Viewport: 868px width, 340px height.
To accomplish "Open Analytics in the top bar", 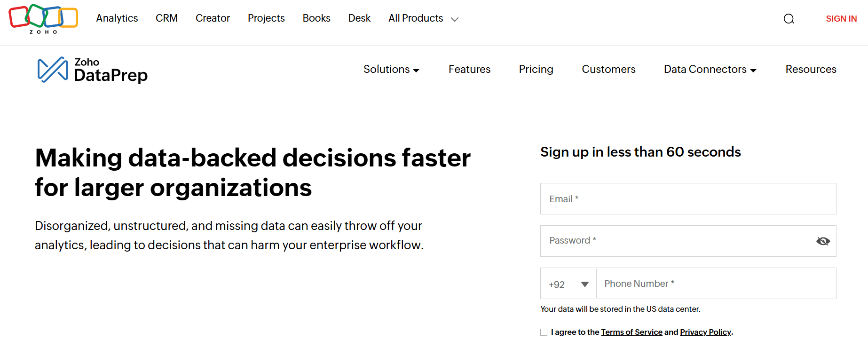I will click(x=117, y=18).
